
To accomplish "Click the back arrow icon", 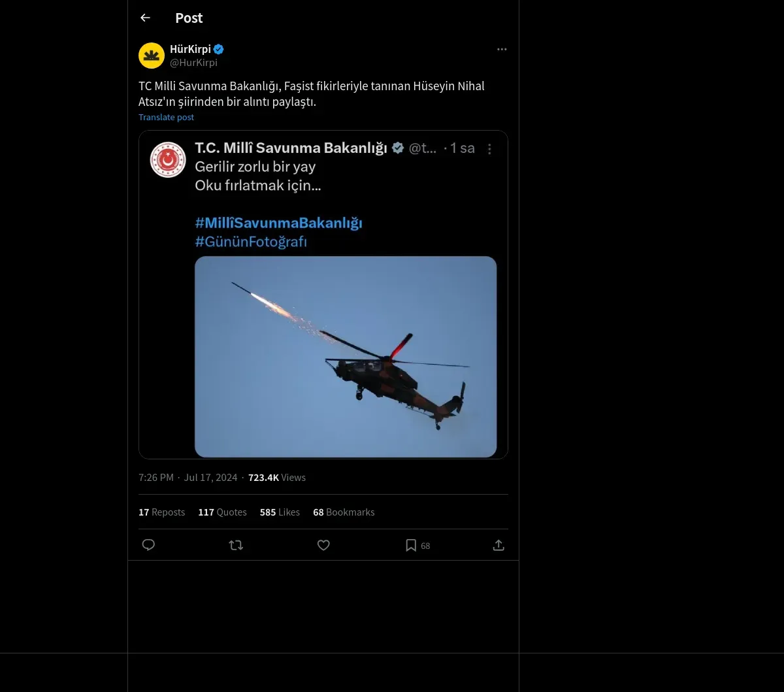I will 145,18.
